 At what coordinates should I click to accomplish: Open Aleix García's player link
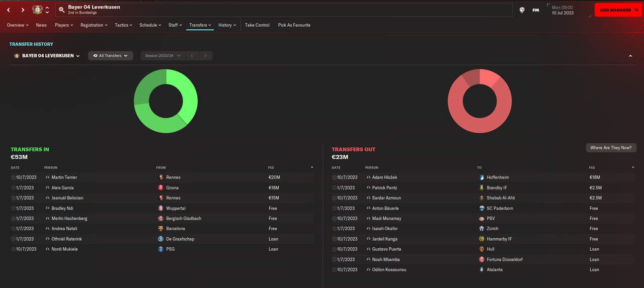point(63,187)
